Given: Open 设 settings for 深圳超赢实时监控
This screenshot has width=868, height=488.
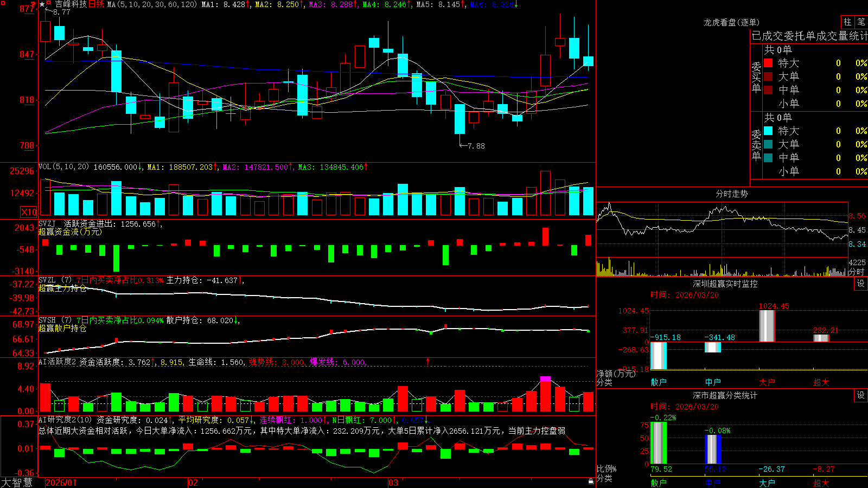Looking at the screenshot, I should click(x=860, y=284).
